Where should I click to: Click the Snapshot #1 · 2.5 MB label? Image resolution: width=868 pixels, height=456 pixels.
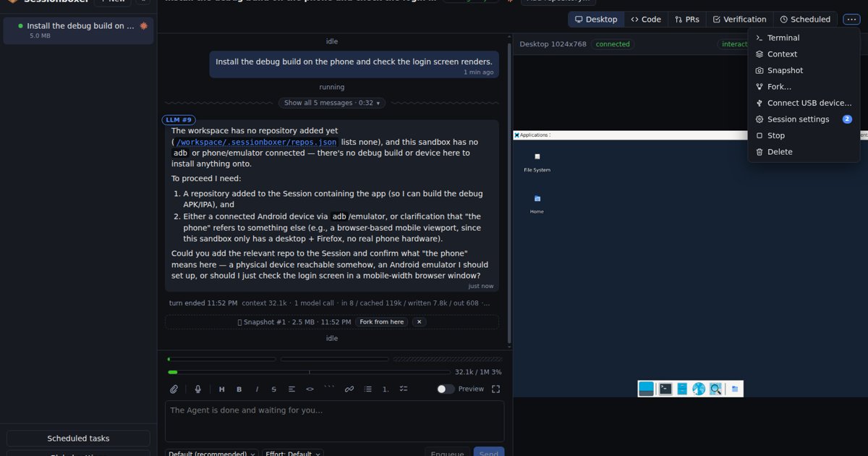[294, 322]
